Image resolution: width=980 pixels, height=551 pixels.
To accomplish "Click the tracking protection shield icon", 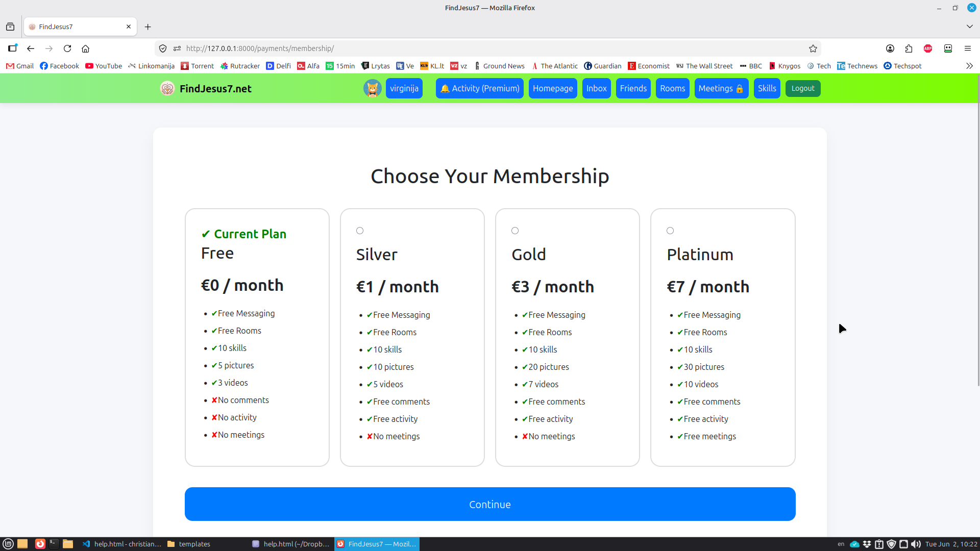I will click(x=163, y=48).
